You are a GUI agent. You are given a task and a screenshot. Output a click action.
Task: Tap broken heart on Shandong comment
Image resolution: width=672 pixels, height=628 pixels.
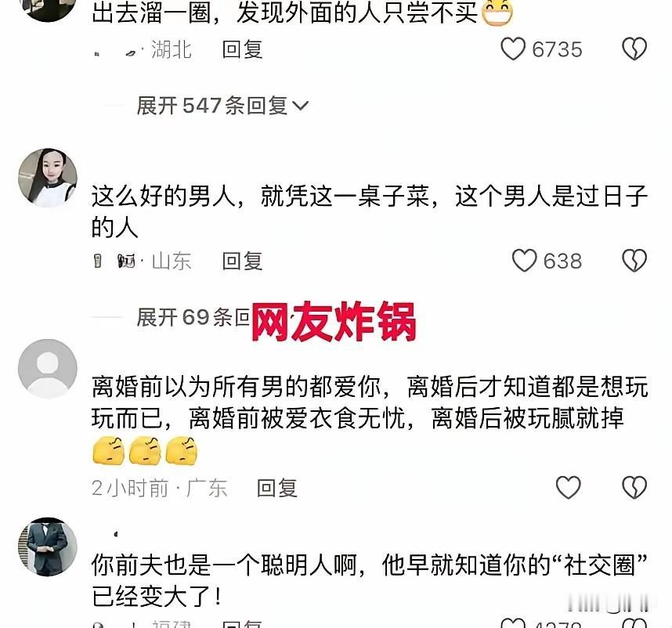pos(634,261)
